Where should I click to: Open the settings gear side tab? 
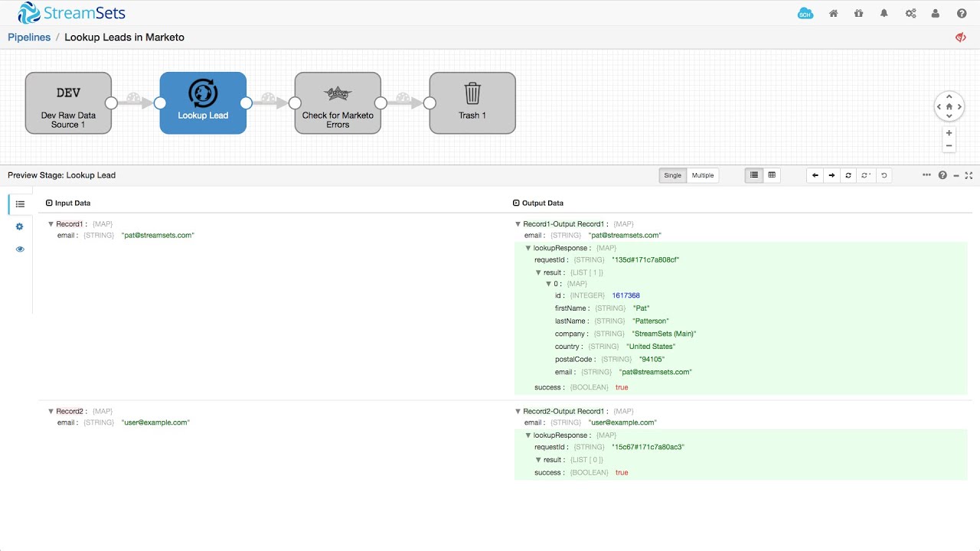[x=20, y=227]
